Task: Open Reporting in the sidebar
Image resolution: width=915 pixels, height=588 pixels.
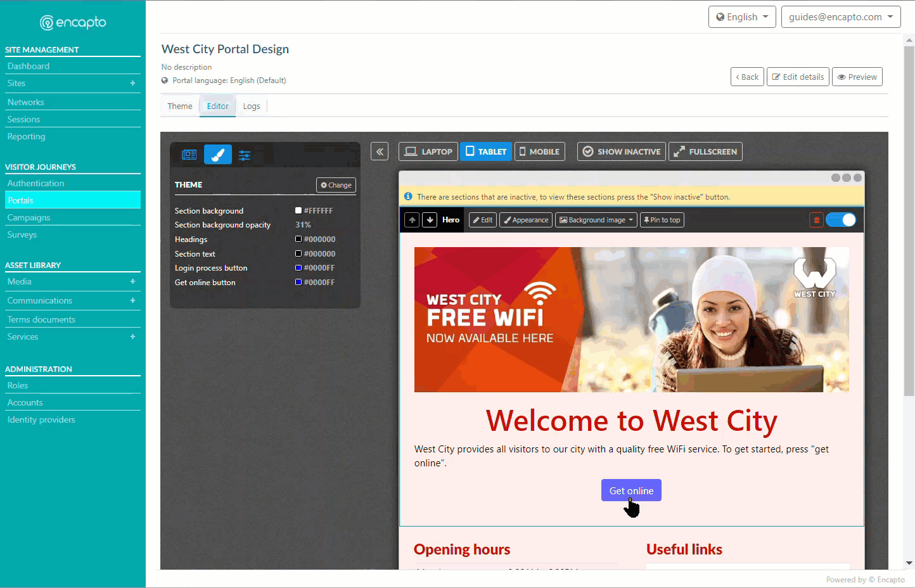Action: [x=27, y=136]
